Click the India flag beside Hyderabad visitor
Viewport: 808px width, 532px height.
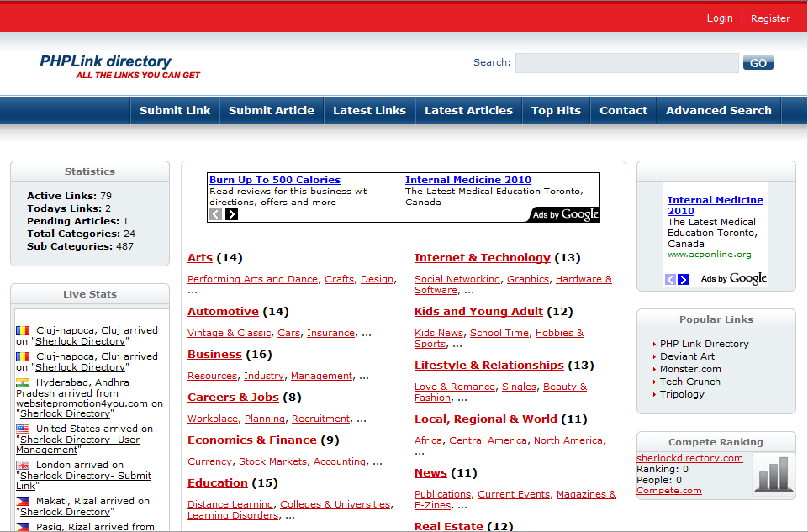23,382
